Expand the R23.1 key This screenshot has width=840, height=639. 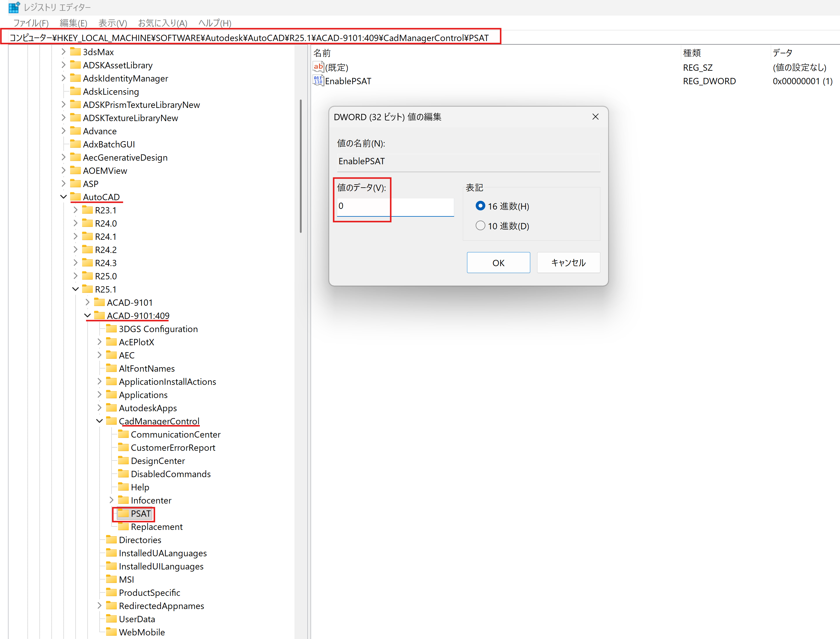tap(75, 210)
